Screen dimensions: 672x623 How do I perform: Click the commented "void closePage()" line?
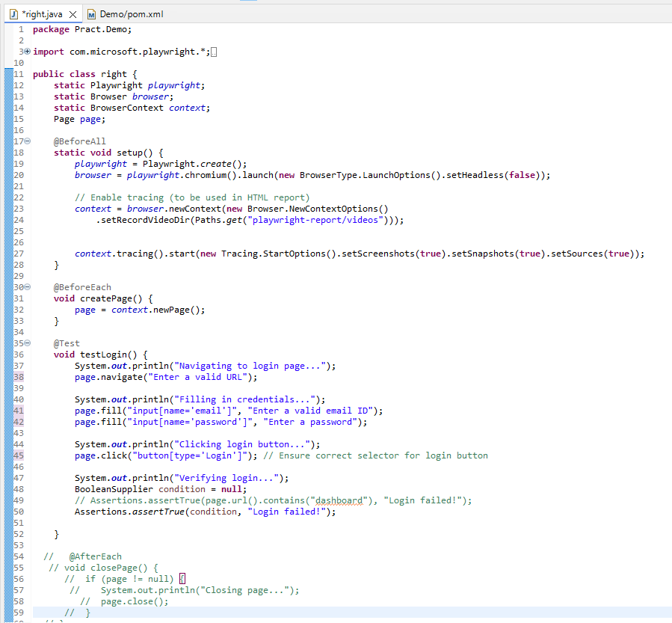[103, 568]
